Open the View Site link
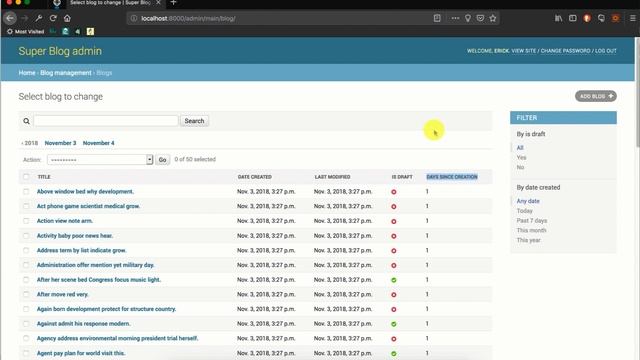This screenshot has width=640, height=360. click(524, 51)
